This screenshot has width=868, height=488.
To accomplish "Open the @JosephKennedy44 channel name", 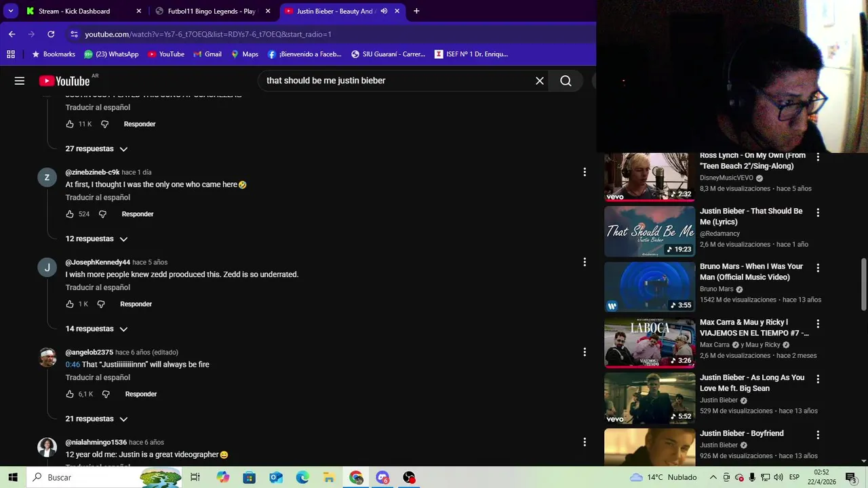I will point(98,262).
